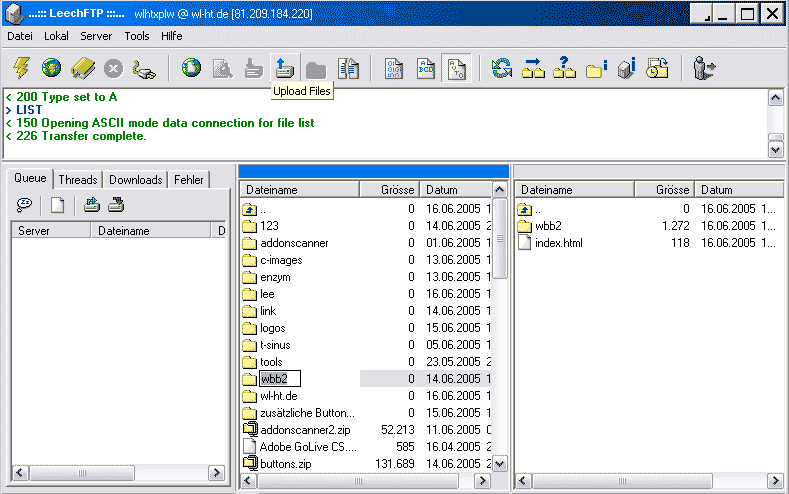
Task: Switch to the Fehler tab
Action: click(189, 180)
